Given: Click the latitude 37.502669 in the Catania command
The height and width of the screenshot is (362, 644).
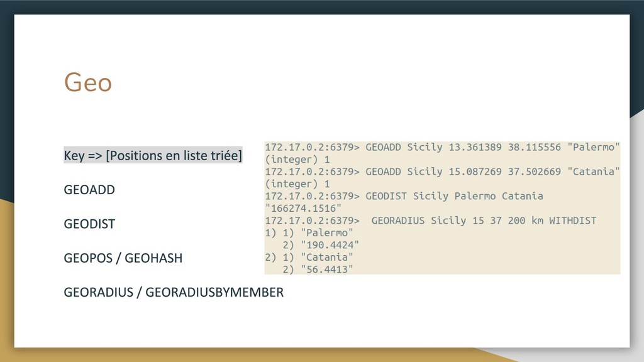Looking at the screenshot, I should tap(534, 172).
